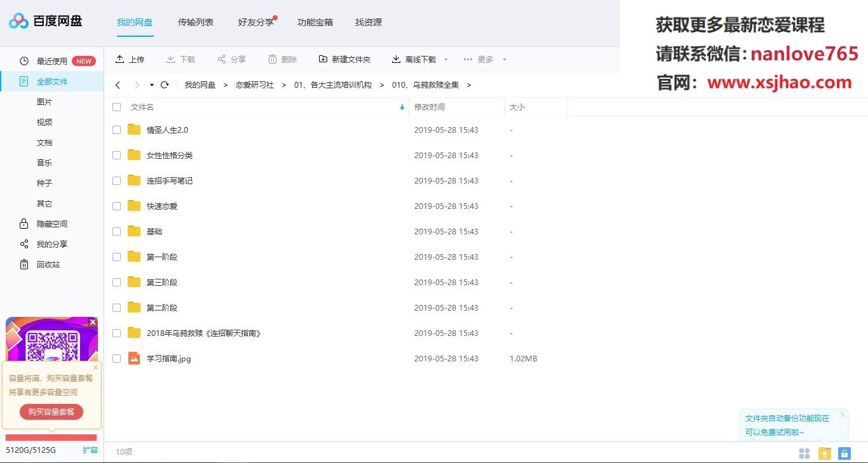Go back with the left arrow

point(118,85)
